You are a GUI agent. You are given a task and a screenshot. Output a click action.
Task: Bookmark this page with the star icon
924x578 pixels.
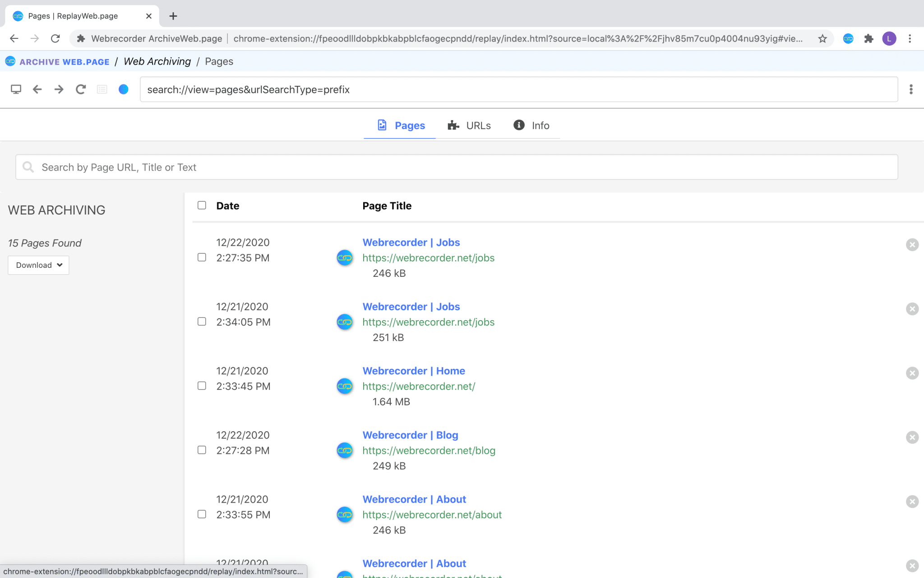point(822,38)
